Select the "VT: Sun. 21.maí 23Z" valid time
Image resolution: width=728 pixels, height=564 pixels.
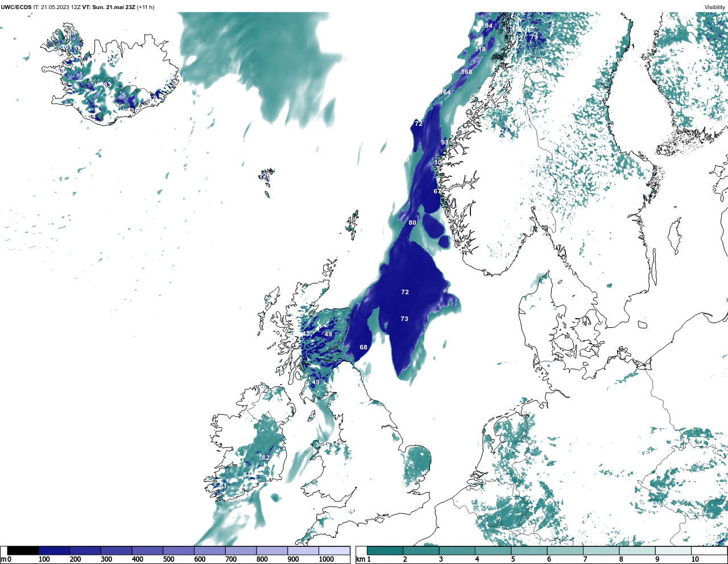109,7
